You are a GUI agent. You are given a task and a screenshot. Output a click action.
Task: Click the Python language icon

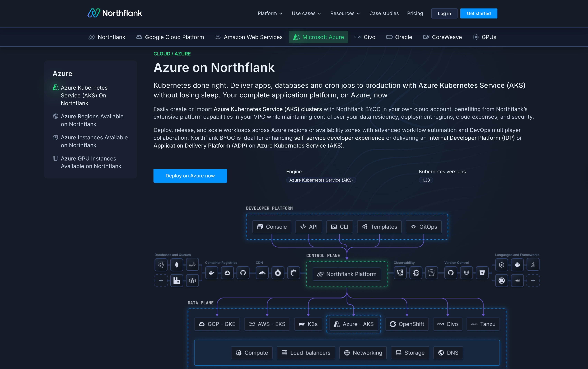coord(517,264)
